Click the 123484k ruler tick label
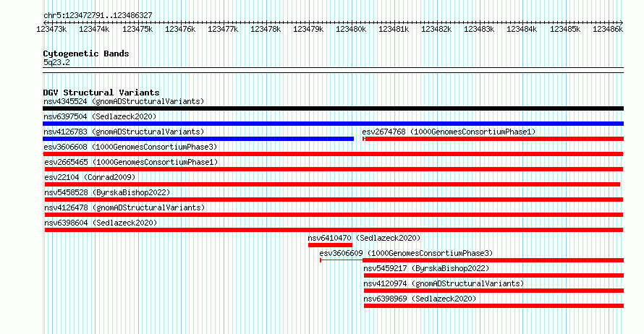Screen dimensions: 644x334 [522, 29]
